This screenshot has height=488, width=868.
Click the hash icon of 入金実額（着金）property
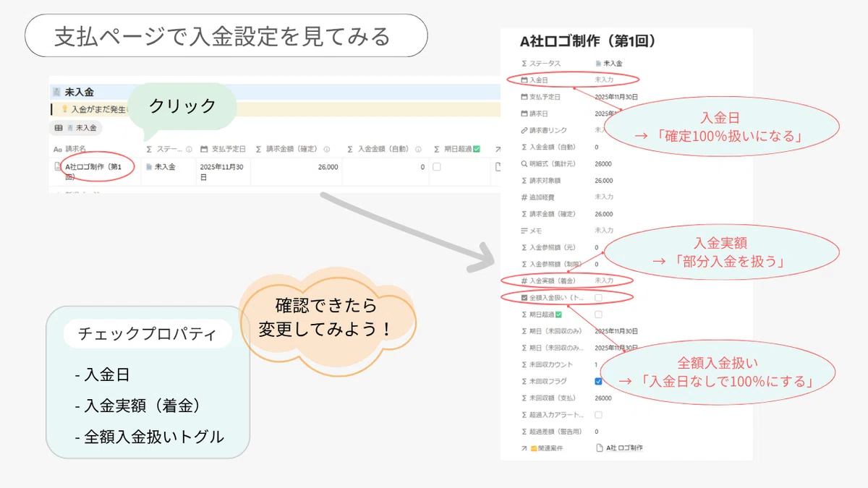[524, 281]
